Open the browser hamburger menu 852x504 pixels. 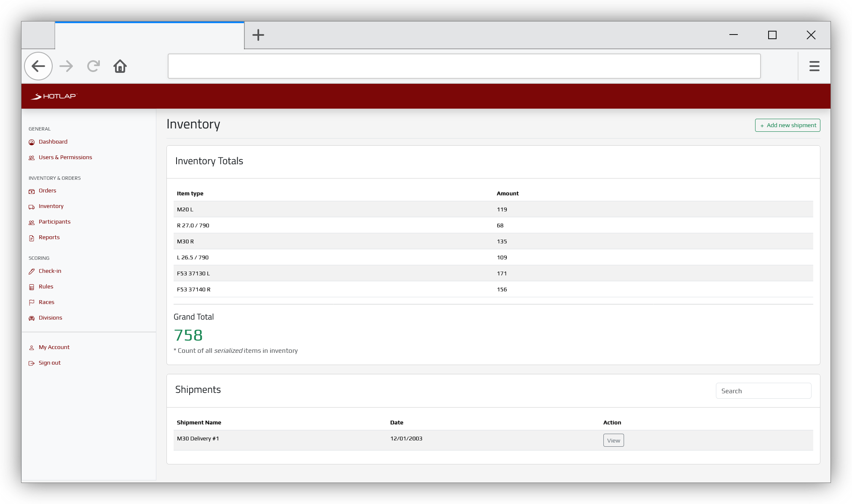point(814,66)
